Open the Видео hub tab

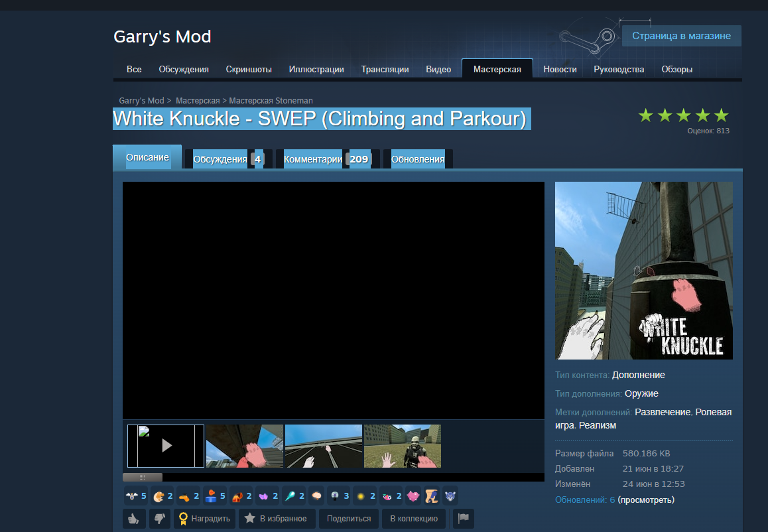[x=438, y=69]
